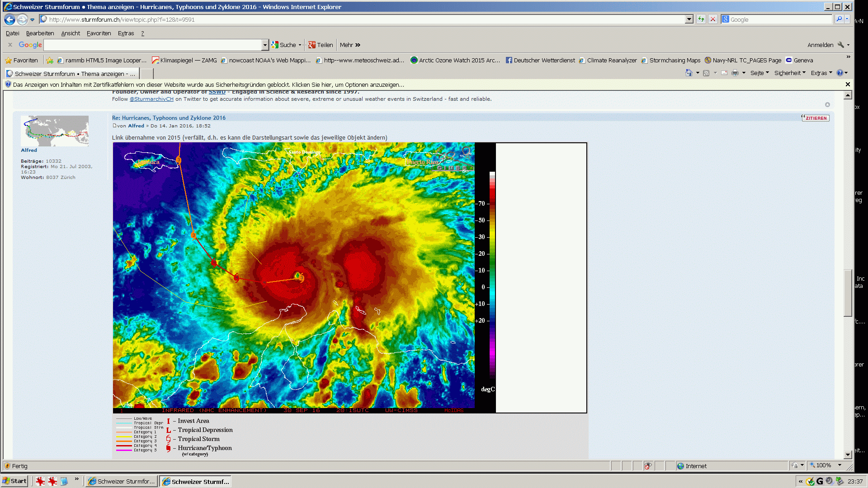Open Favoriten star button
The image size is (868, 488).
(21, 60)
